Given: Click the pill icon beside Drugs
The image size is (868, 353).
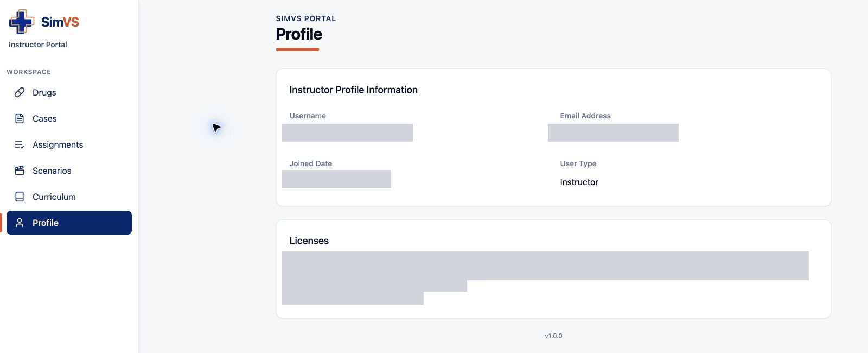Looking at the screenshot, I should click(20, 92).
